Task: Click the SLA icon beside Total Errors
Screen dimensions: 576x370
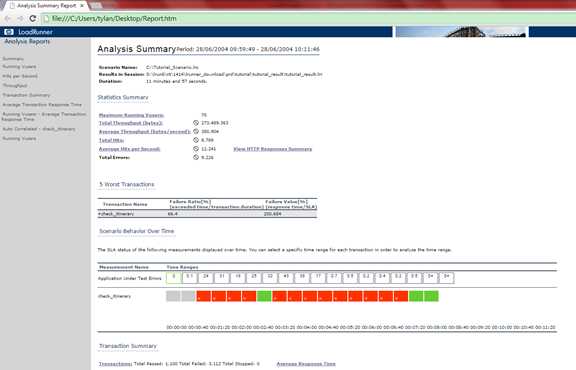Action: (196, 157)
